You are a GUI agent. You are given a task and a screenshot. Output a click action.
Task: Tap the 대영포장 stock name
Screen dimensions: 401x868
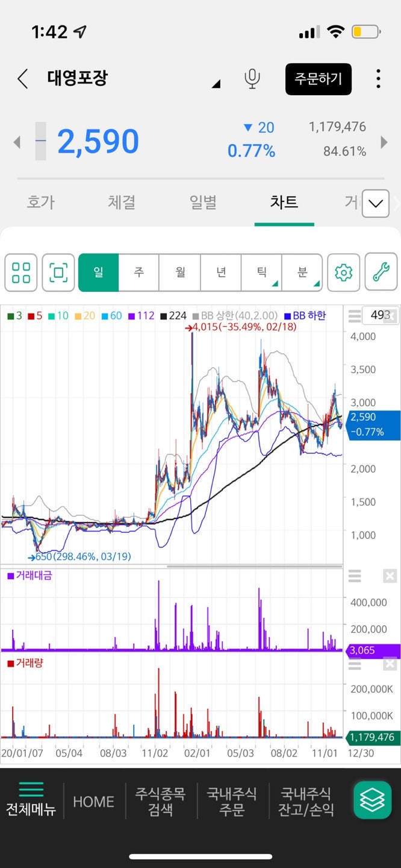coord(78,78)
